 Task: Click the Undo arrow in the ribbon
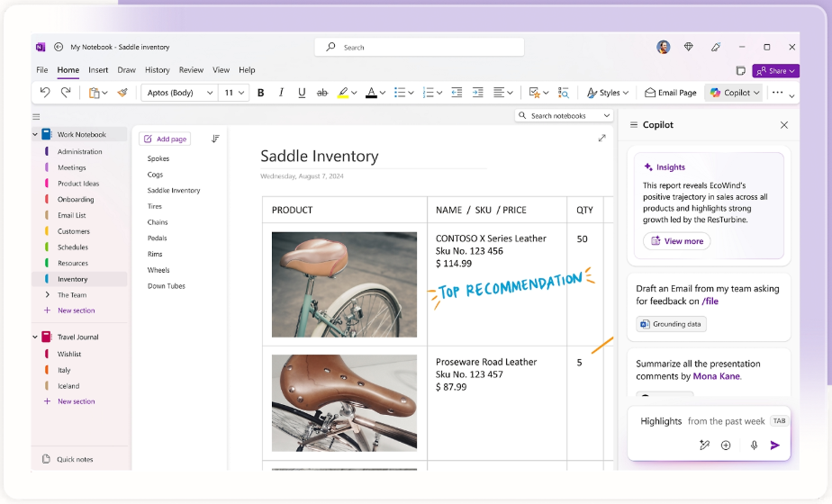click(45, 93)
